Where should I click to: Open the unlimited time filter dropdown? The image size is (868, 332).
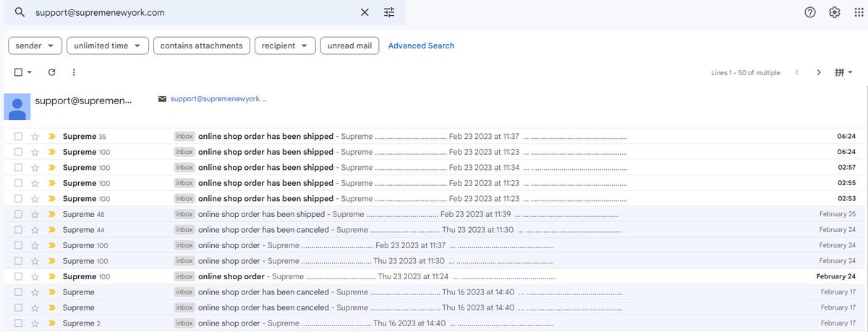(x=108, y=46)
